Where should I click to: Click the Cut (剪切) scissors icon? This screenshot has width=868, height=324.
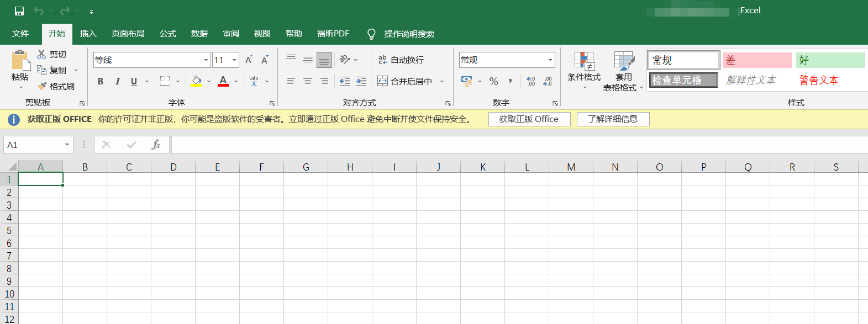(41, 54)
